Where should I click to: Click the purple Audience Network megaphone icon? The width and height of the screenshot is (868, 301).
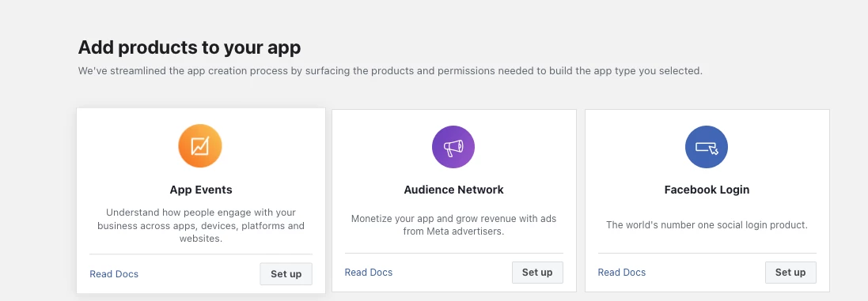[x=453, y=147]
